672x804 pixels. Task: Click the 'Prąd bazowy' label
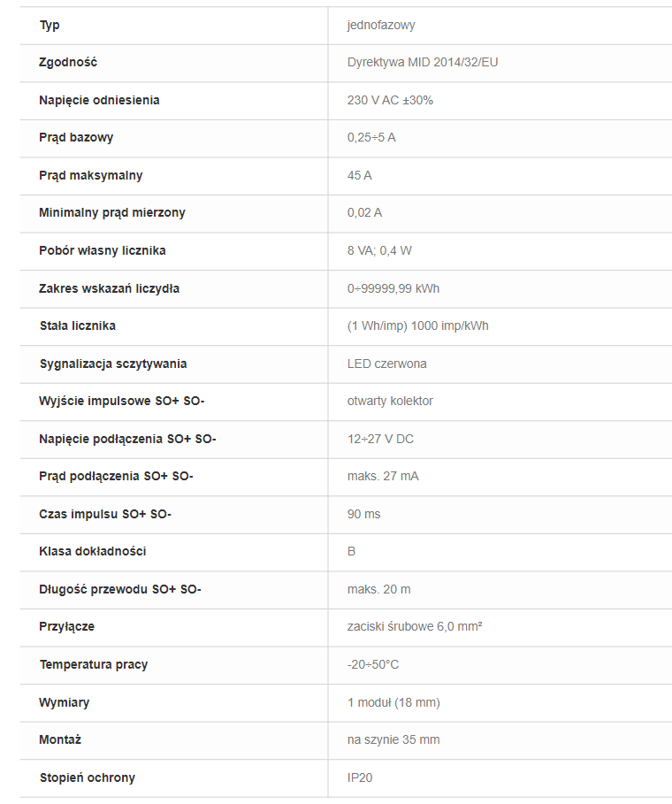click(76, 138)
